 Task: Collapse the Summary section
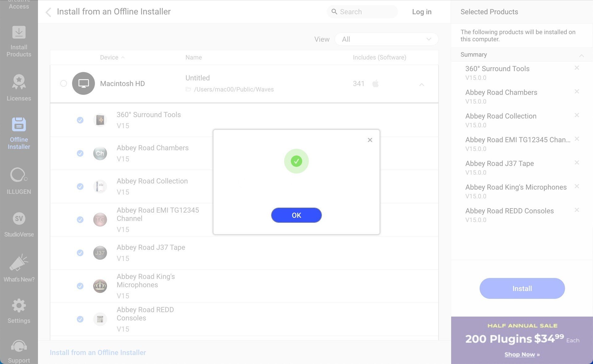[581, 55]
